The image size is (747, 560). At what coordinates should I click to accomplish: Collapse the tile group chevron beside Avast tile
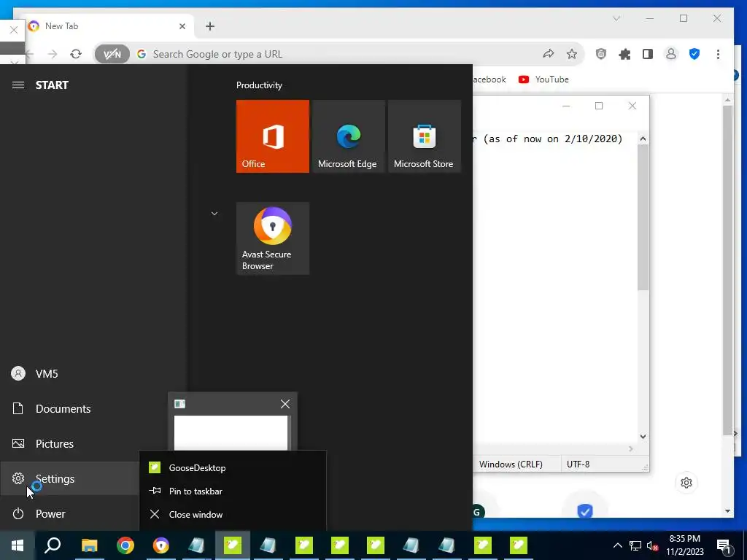pyautogui.click(x=214, y=214)
